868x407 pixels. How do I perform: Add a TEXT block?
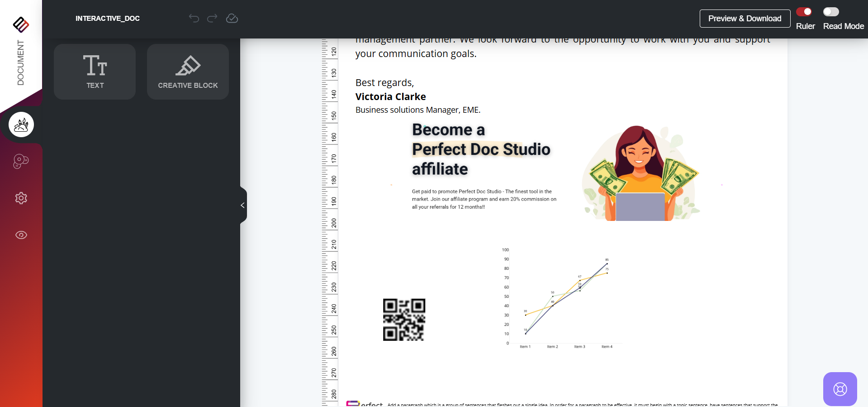[95, 72]
